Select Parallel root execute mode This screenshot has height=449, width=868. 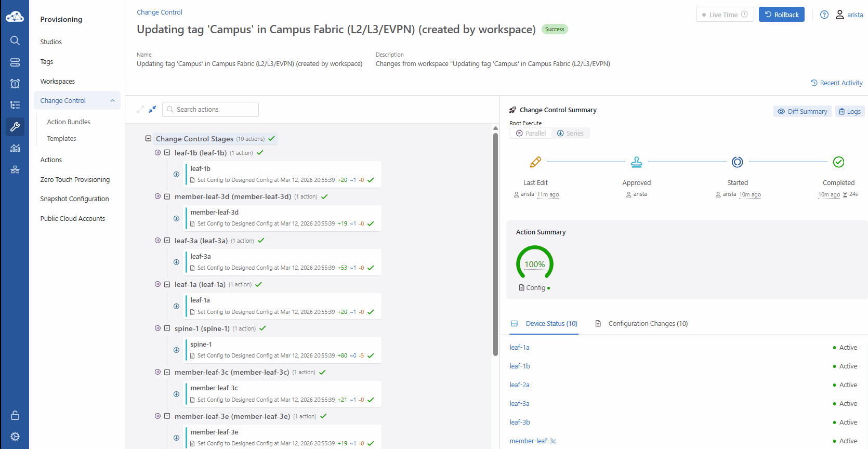(x=531, y=133)
